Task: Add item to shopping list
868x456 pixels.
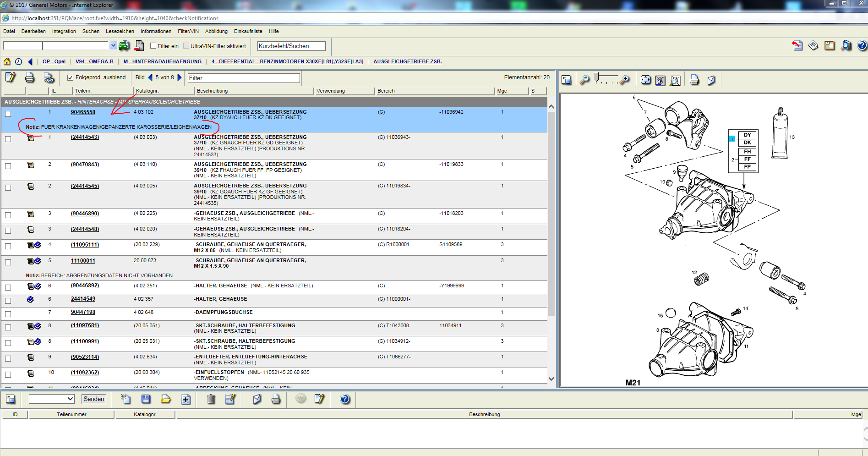Action: coord(186,400)
